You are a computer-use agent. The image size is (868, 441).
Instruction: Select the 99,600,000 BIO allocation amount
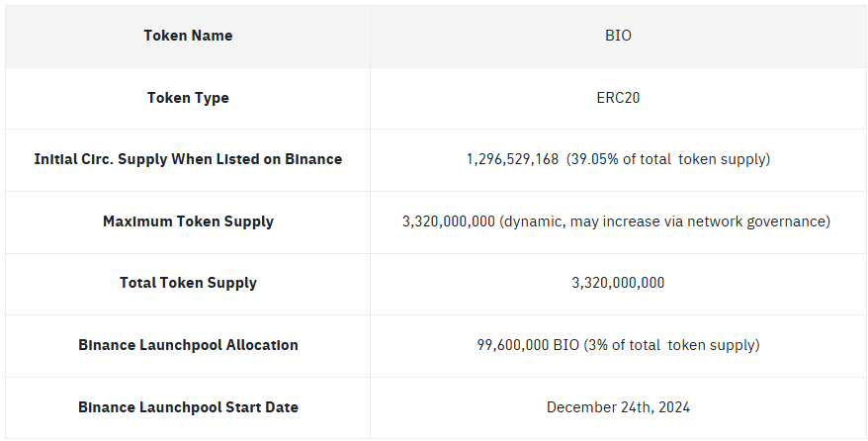point(526,345)
